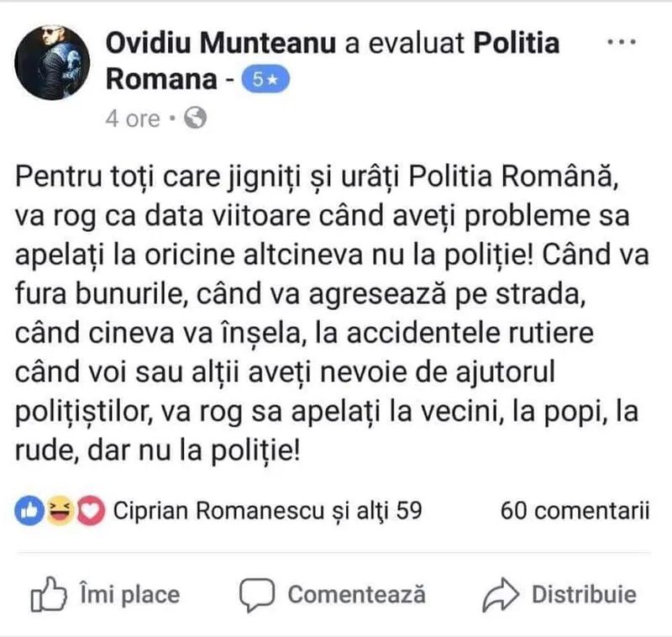Open the '4 ore' post timestamp
This screenshot has height=637, width=672.
click(x=132, y=118)
